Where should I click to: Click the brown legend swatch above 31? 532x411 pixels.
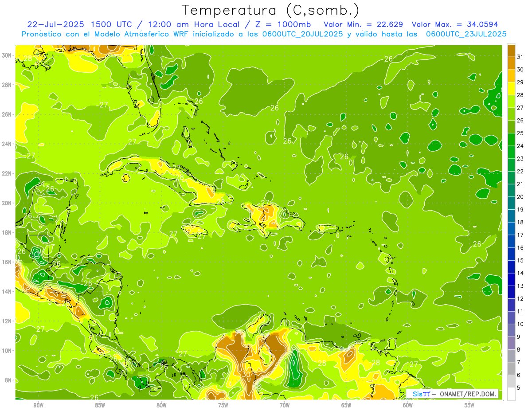pyautogui.click(x=511, y=50)
